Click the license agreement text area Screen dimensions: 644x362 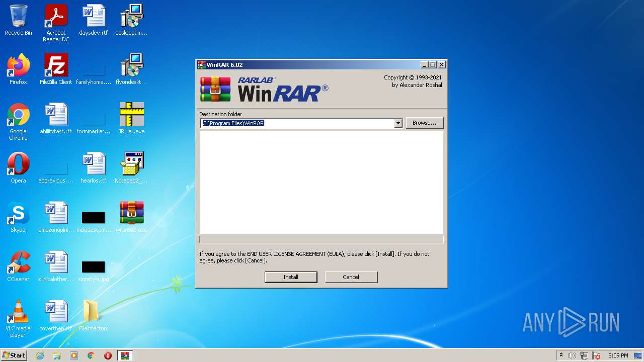pyautogui.click(x=321, y=183)
